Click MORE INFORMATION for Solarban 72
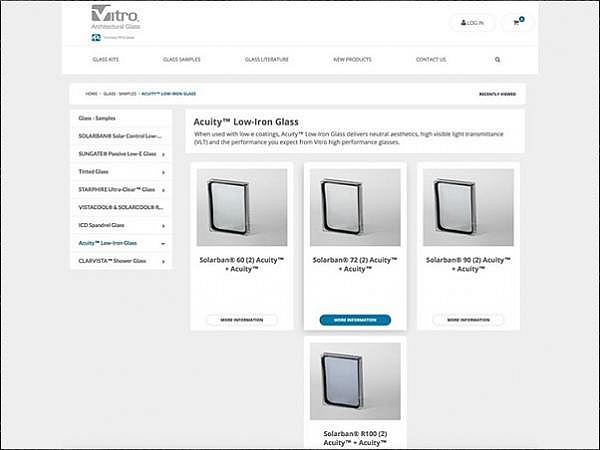Image resolution: width=600 pixels, height=450 pixels. point(355,320)
